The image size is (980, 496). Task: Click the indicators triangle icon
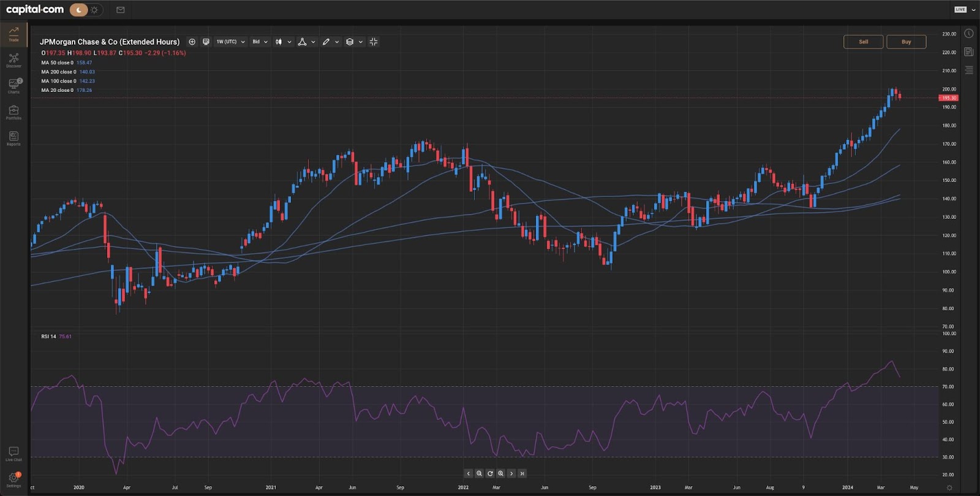(302, 42)
